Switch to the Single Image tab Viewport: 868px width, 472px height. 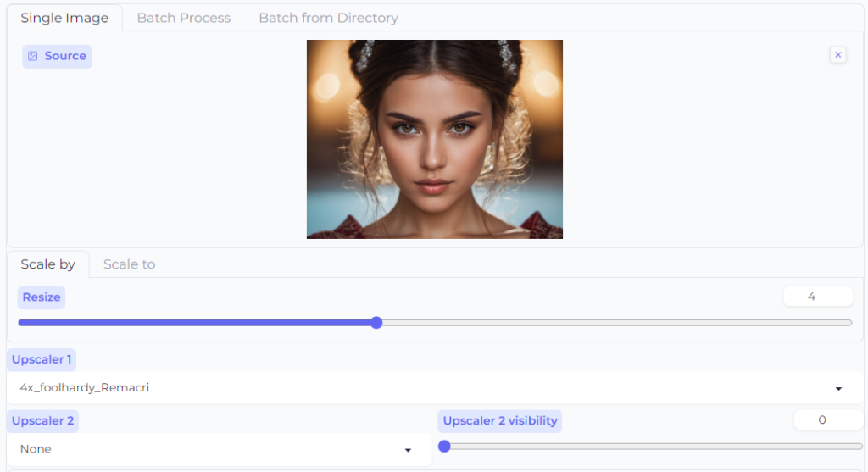click(x=64, y=18)
